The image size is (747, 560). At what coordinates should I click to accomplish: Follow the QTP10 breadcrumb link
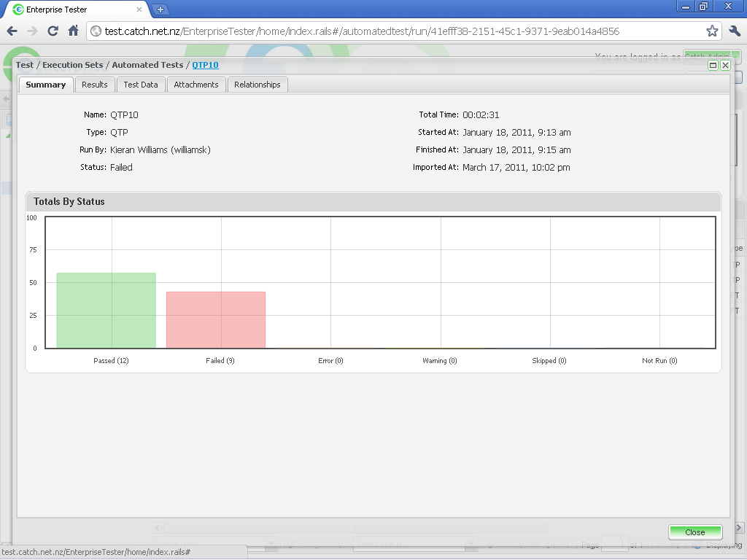[x=205, y=65]
